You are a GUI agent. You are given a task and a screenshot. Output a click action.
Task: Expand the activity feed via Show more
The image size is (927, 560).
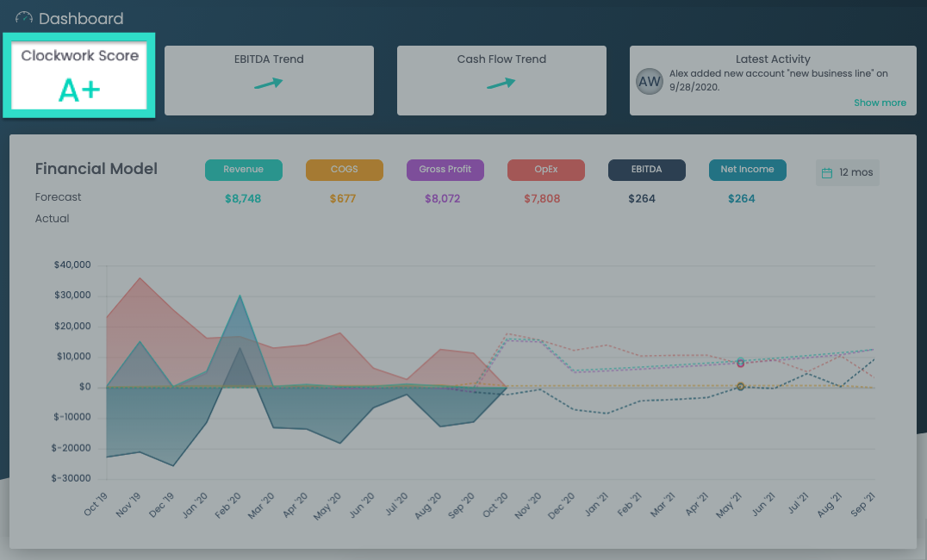880,102
